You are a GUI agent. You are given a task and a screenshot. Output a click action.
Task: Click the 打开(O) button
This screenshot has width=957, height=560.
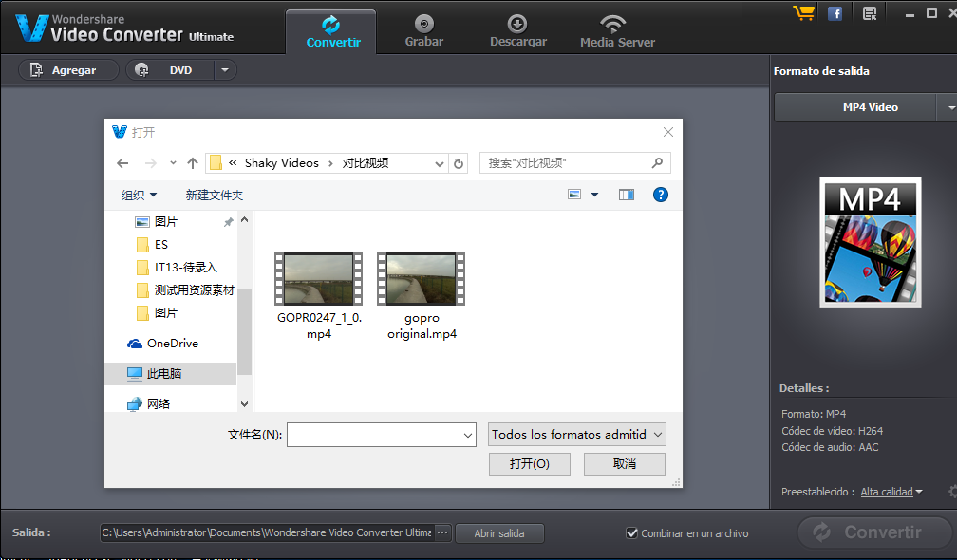tap(529, 464)
